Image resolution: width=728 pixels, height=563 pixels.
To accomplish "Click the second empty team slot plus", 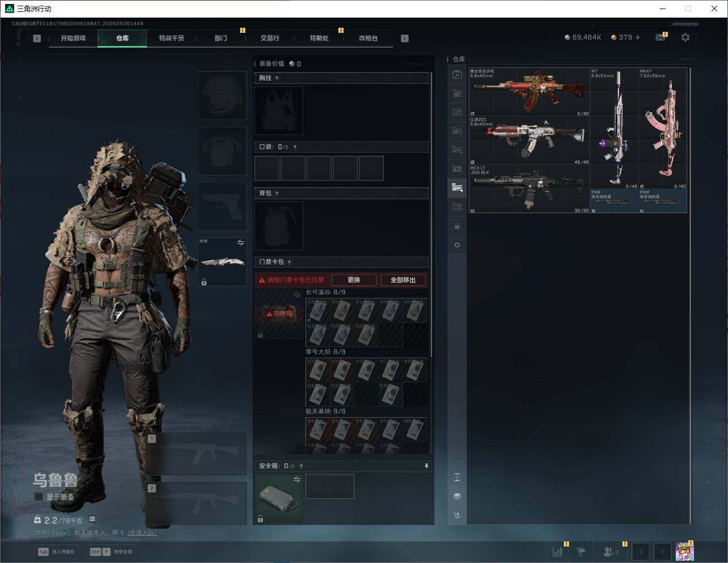I will coord(662,551).
